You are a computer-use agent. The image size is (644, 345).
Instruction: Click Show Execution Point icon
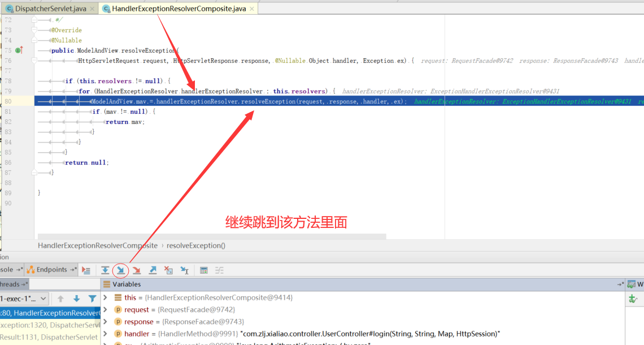coord(86,270)
